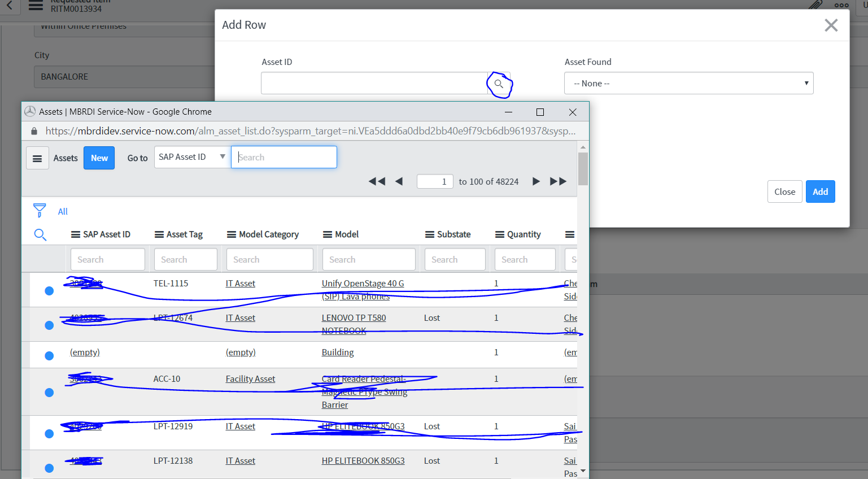Click the Asset ID input field

374,83
